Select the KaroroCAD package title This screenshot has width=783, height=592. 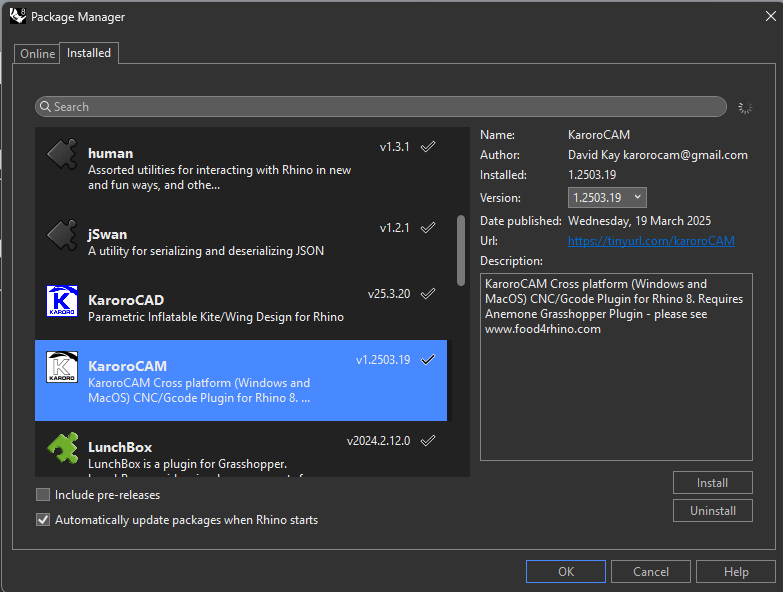tap(126, 300)
